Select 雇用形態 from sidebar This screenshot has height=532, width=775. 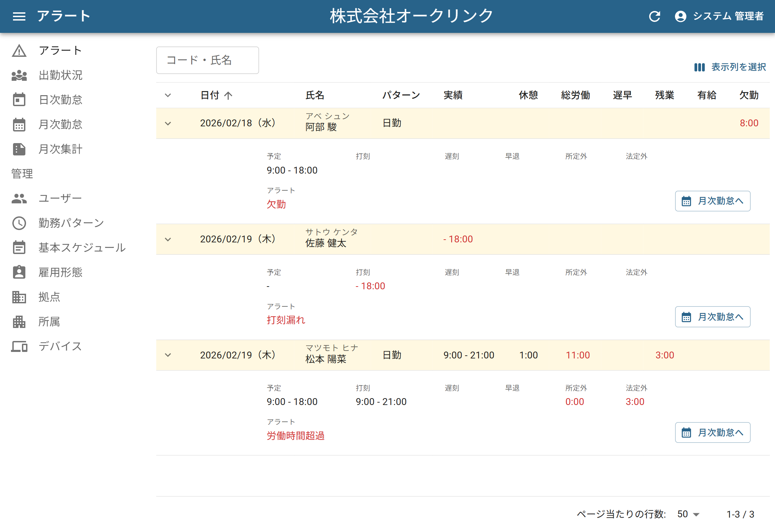click(x=60, y=273)
